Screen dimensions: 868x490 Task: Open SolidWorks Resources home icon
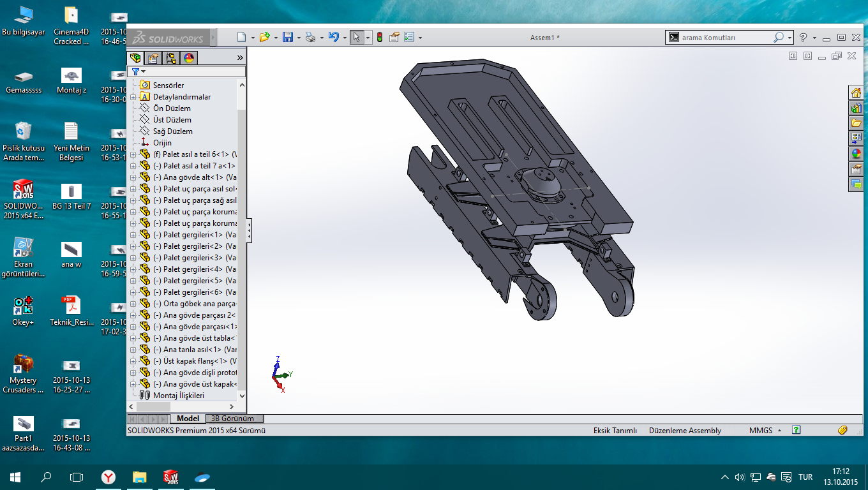856,93
